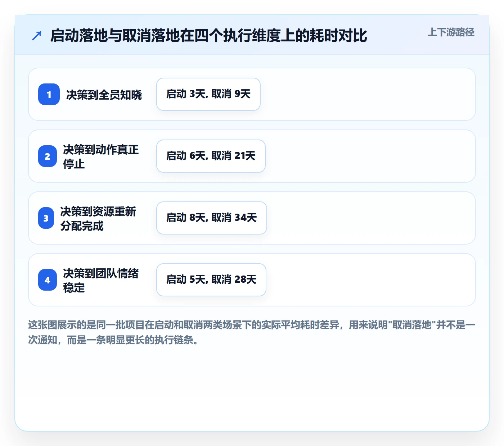Click the 启动 6天, 取消 21天 pill

click(211, 156)
